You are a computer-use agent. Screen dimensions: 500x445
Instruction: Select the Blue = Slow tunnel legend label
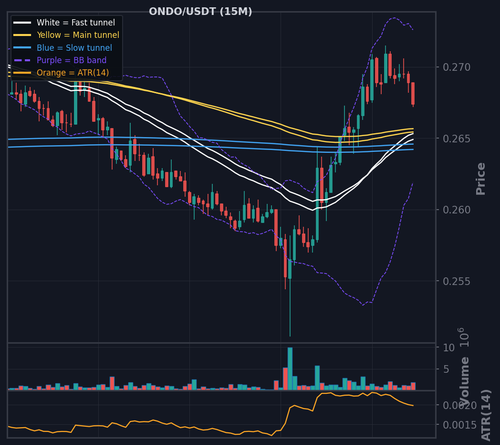(74, 48)
